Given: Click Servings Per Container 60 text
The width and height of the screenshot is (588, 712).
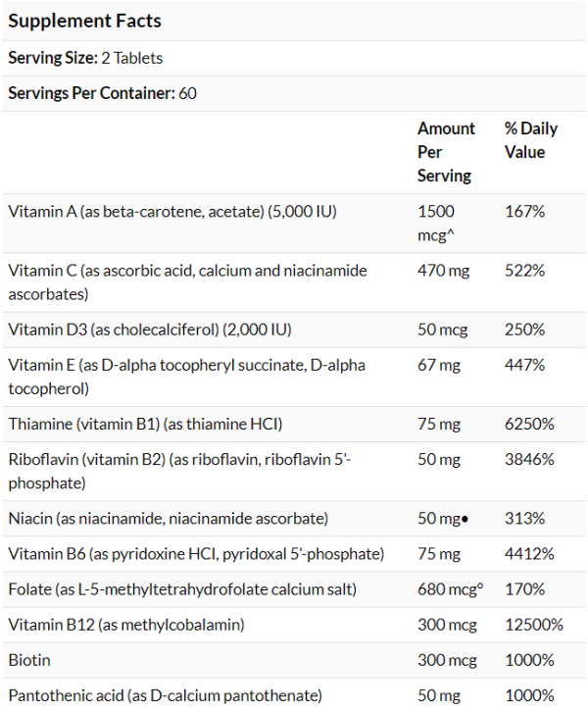Looking at the screenshot, I should point(103,93).
